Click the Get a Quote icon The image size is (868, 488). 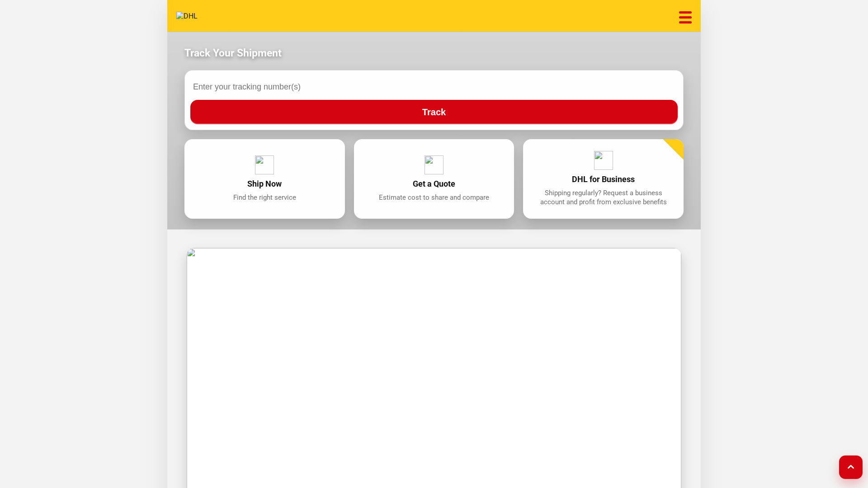434,165
